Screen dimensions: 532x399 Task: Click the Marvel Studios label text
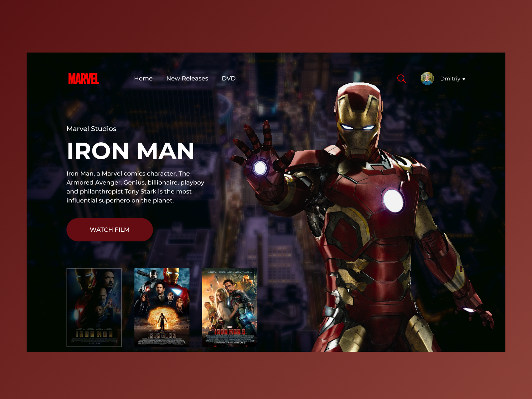pyautogui.click(x=91, y=129)
